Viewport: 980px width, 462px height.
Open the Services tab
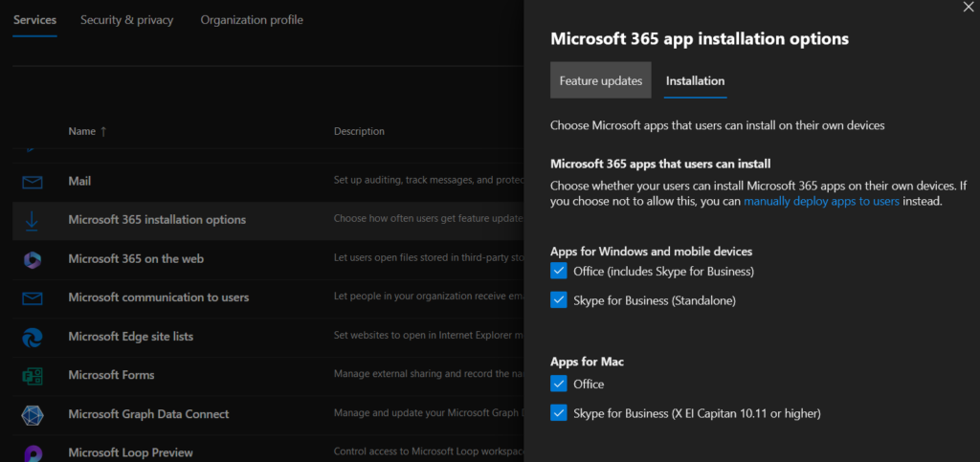click(x=35, y=20)
